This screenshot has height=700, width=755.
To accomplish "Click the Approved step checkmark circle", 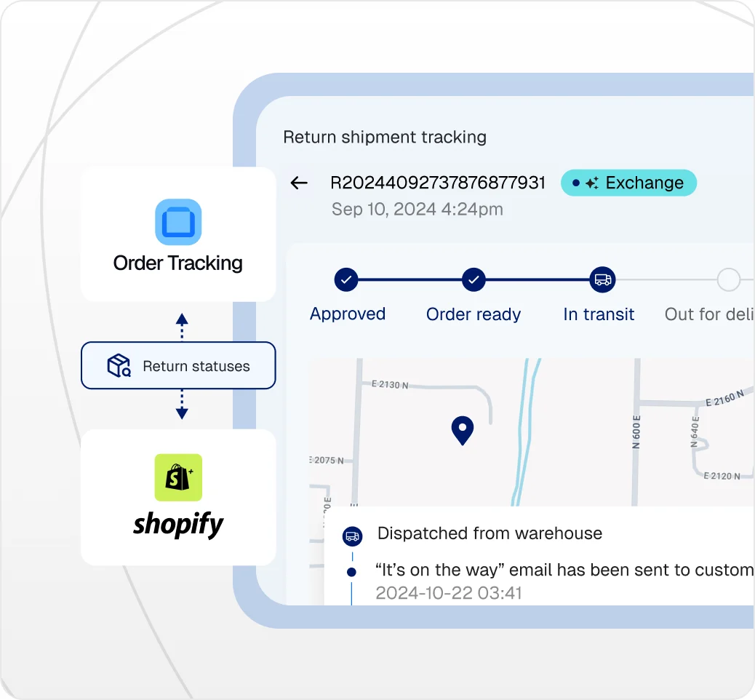I will click(x=346, y=279).
